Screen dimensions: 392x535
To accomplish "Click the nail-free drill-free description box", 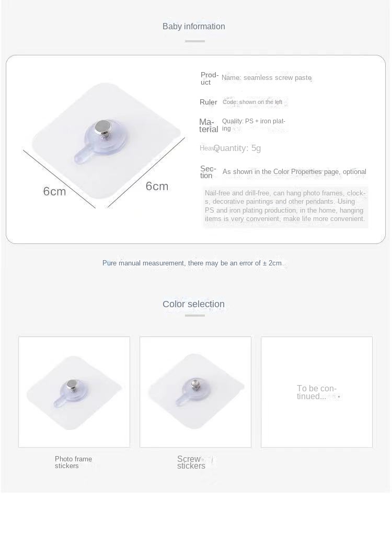I will click(285, 206).
